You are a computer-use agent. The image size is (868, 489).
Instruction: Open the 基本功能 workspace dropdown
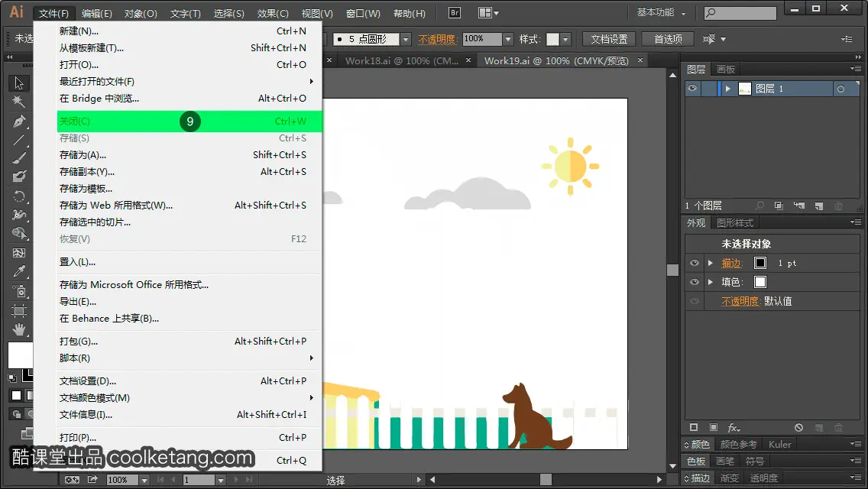(661, 12)
